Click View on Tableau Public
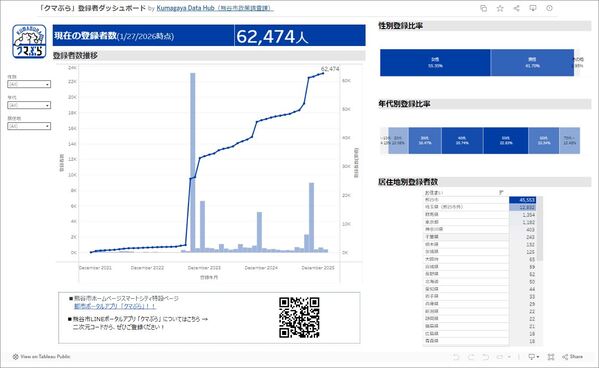 tap(42, 357)
